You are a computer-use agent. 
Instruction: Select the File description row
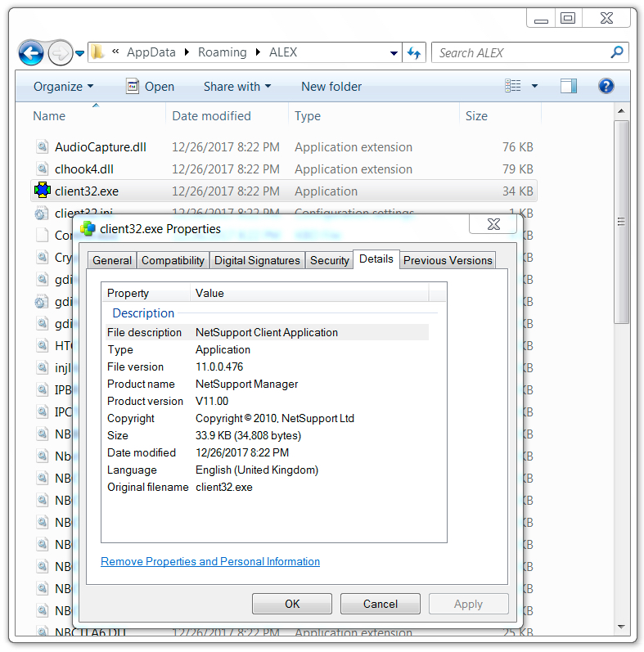coord(267,332)
